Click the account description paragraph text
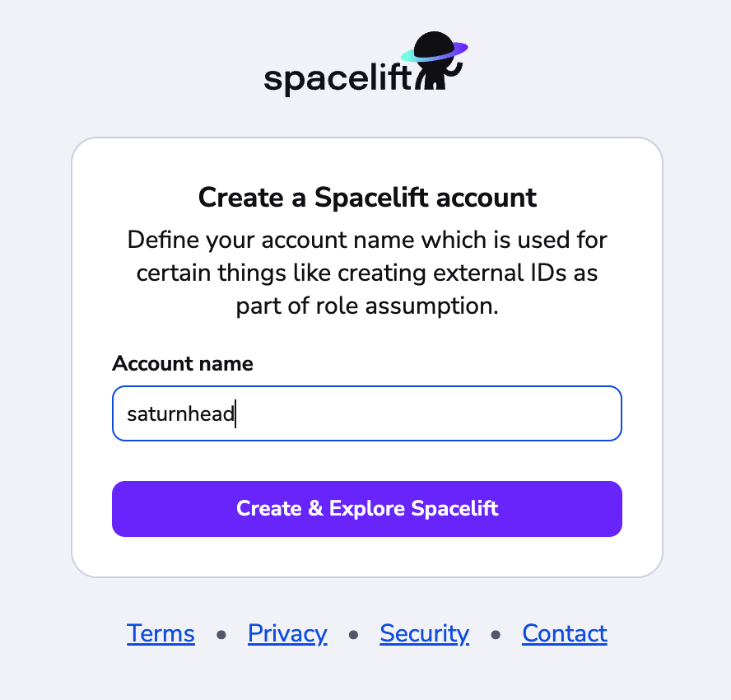This screenshot has width=731, height=700. click(367, 273)
